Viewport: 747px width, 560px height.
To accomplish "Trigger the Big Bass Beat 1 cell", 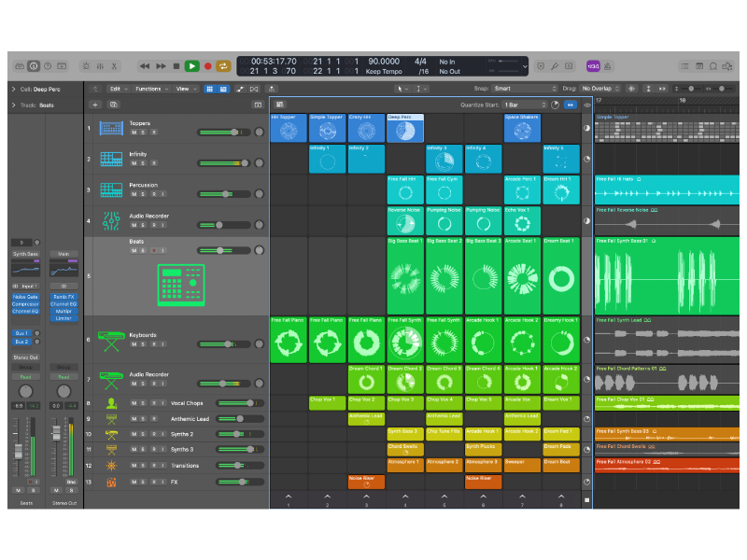I will click(405, 275).
